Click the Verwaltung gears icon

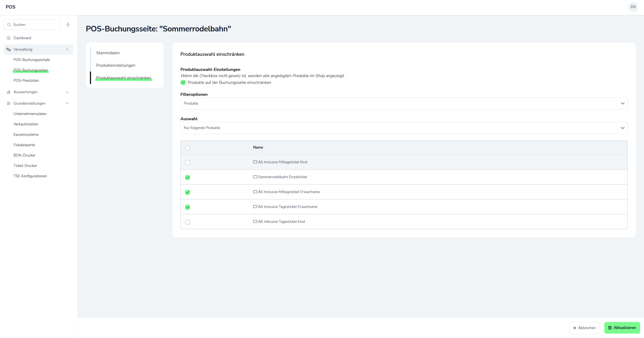pos(8,49)
